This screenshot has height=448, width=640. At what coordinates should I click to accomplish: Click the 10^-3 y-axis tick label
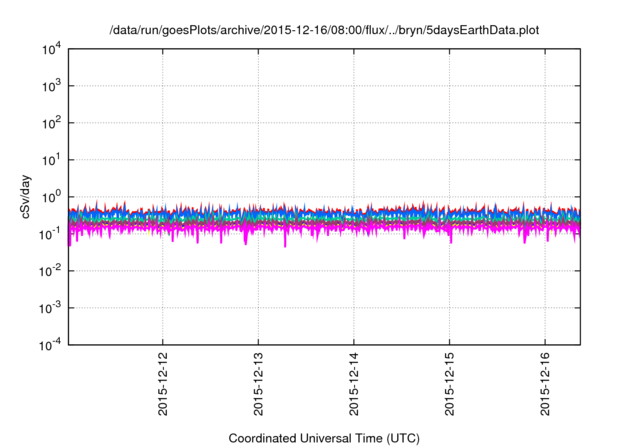pyautogui.click(x=50, y=308)
